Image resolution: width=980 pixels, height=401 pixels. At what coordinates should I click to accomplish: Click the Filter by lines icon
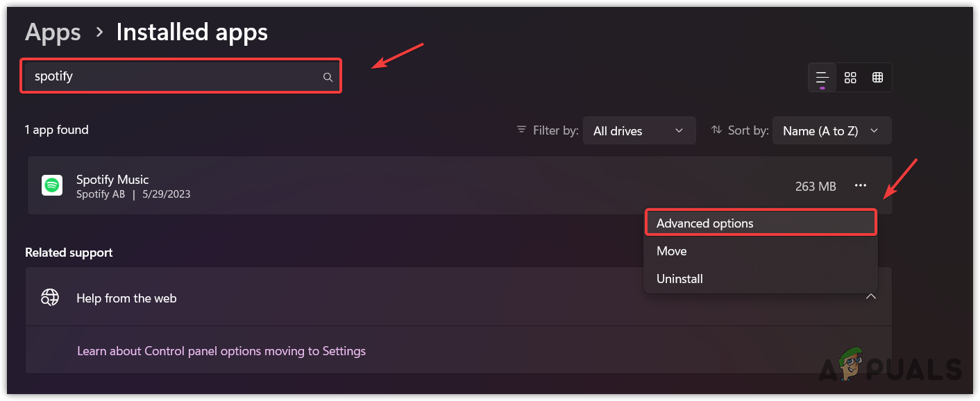click(x=521, y=130)
